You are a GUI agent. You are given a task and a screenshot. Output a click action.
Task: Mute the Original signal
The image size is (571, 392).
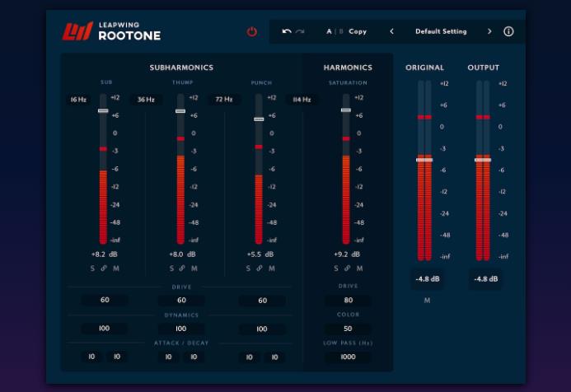pyautogui.click(x=427, y=301)
